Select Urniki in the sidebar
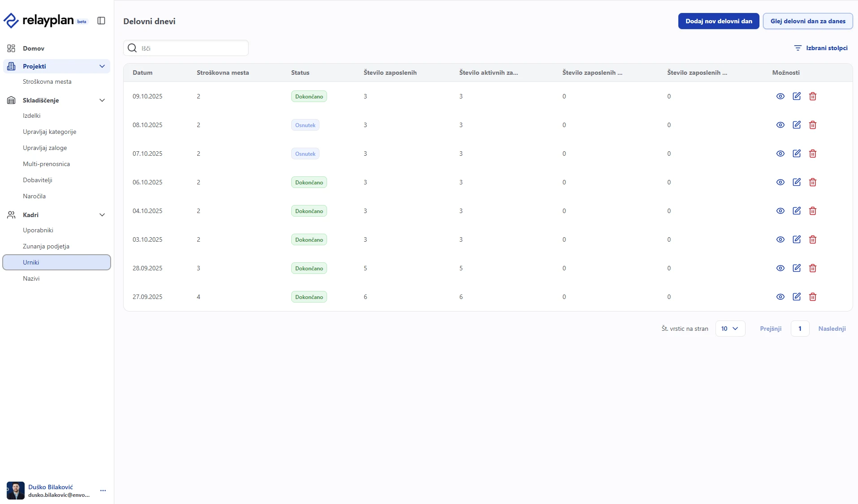858x504 pixels. pos(56,262)
